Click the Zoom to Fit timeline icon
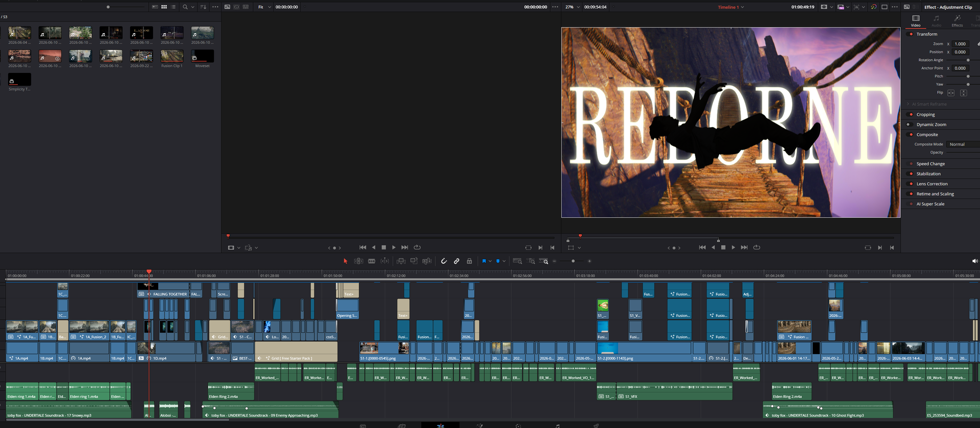This screenshot has height=428, width=980. tap(517, 261)
